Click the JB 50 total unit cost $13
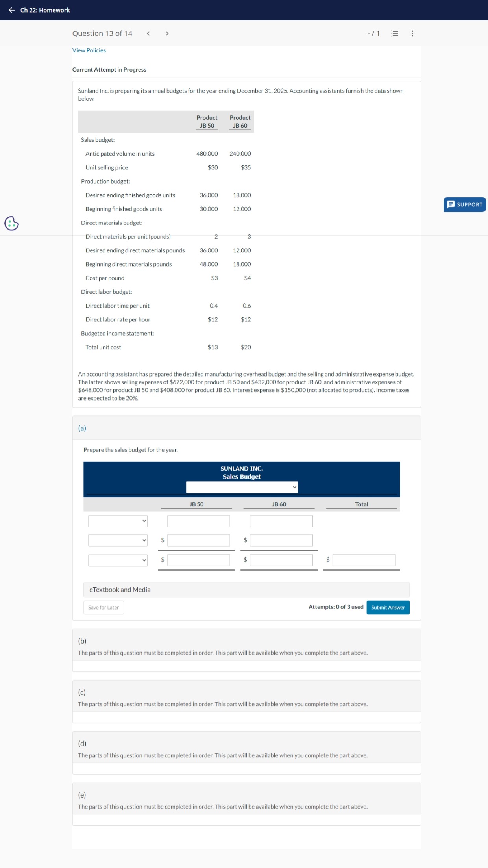 point(213,347)
